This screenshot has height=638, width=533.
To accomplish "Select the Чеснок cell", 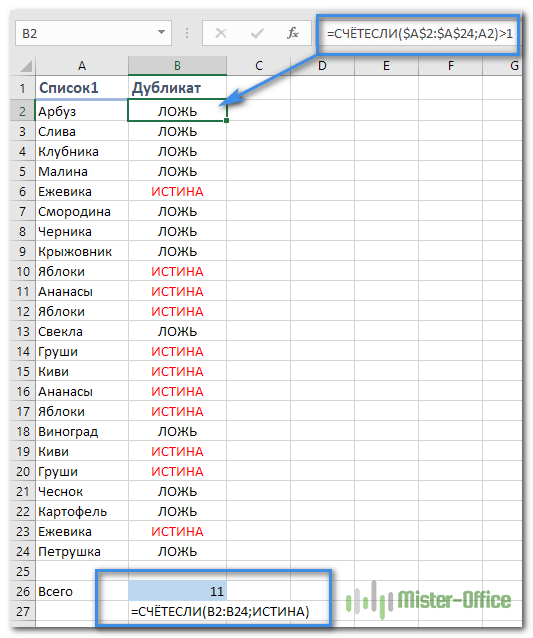I will point(82,491).
